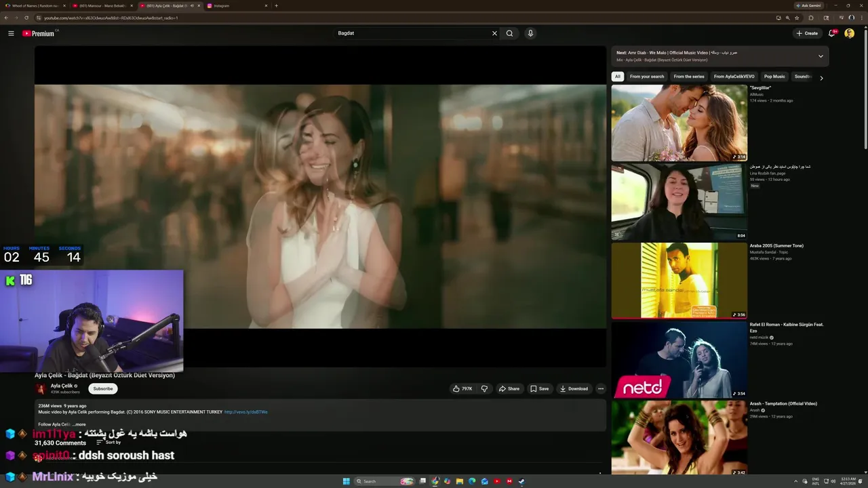Like the video with 797K likes
The width and height of the screenshot is (868, 488).
(462, 388)
